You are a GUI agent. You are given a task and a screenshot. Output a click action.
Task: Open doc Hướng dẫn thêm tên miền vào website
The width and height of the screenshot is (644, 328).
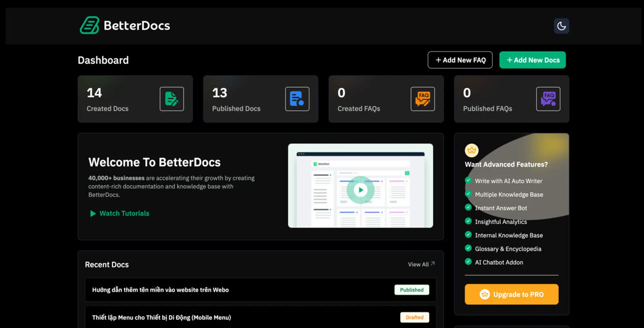pyautogui.click(x=260, y=290)
